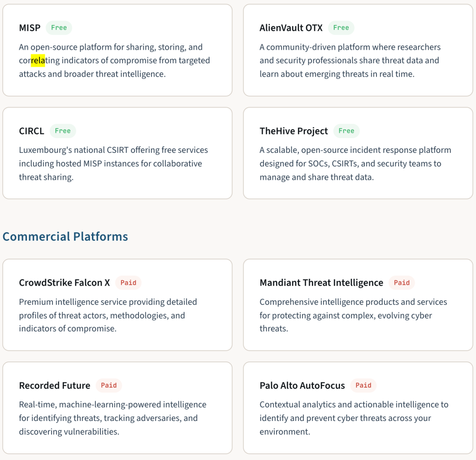Select the Palo Alto AutoFocus card heading
476x460 pixels.
point(302,386)
